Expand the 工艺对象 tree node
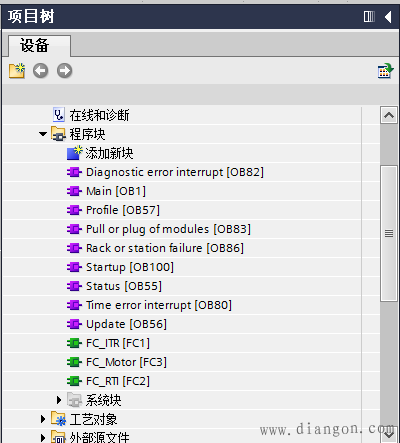This screenshot has height=443, width=400. 43,419
